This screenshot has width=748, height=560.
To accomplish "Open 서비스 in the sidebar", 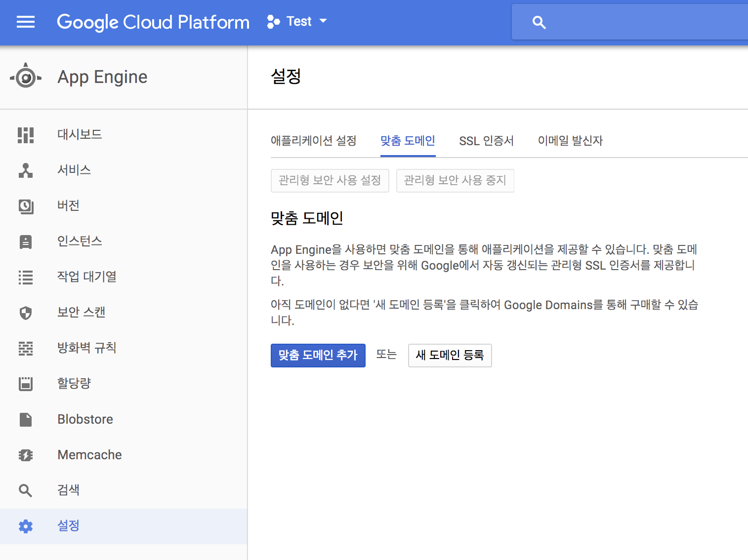I will pyautogui.click(x=124, y=170).
